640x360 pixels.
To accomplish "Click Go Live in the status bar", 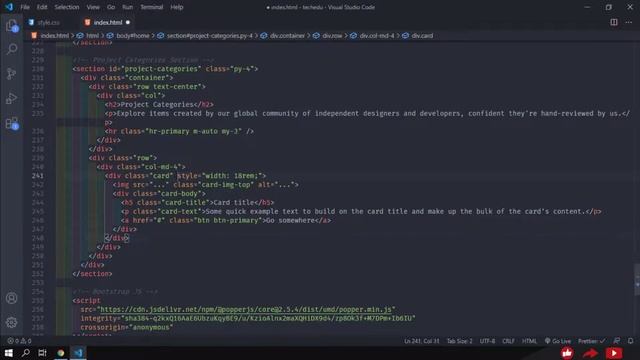I will 558,341.
